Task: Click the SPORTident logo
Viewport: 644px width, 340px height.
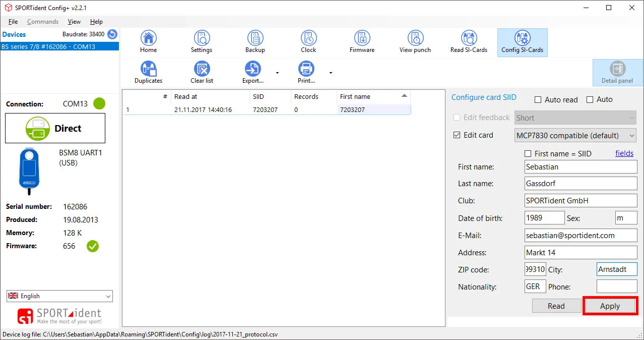Action: click(x=59, y=316)
